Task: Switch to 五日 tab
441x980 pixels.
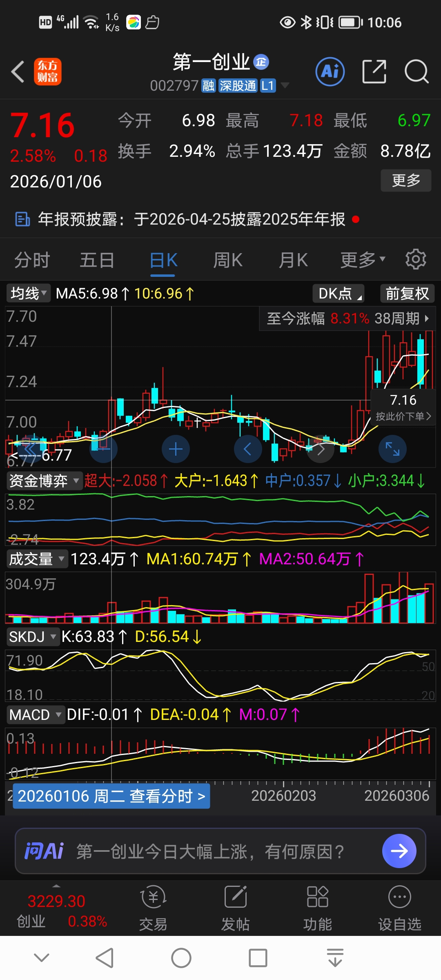Action: [97, 260]
